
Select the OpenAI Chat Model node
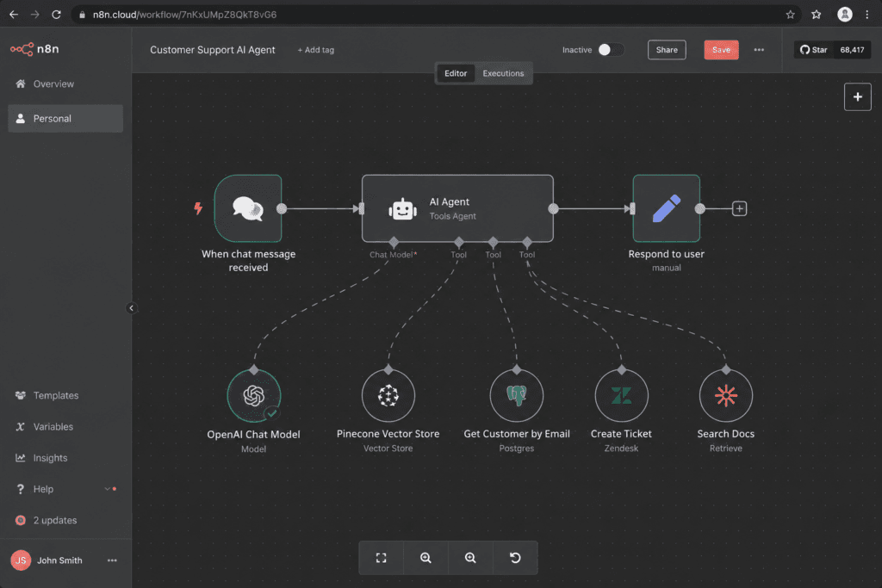click(254, 396)
